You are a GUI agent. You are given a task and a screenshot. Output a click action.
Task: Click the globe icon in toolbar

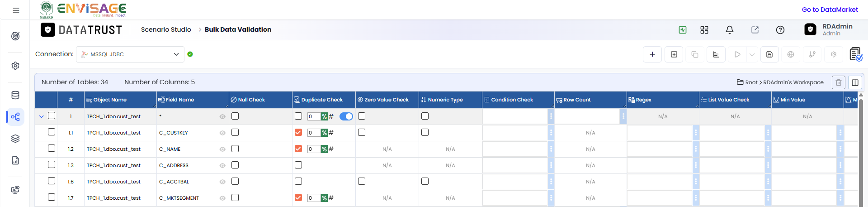click(791, 54)
